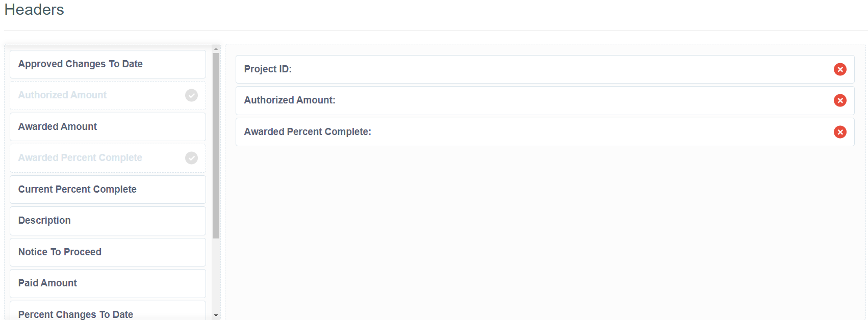Add Approved Changes To Date header
868x320 pixels.
[108, 64]
